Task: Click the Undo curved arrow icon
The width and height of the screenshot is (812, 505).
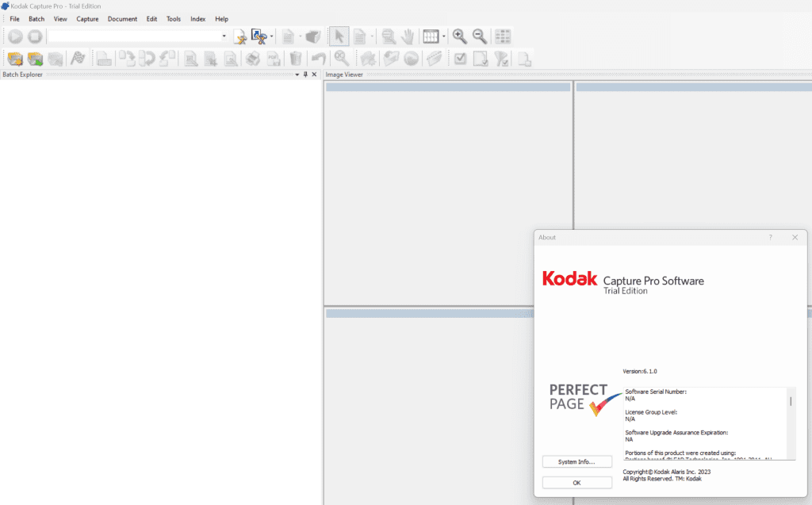Action: pyautogui.click(x=319, y=59)
